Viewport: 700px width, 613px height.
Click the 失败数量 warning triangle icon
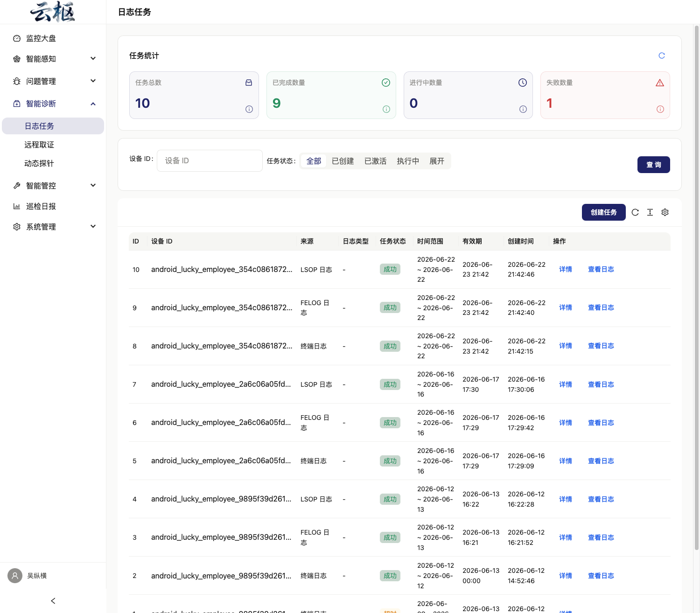pyautogui.click(x=660, y=83)
